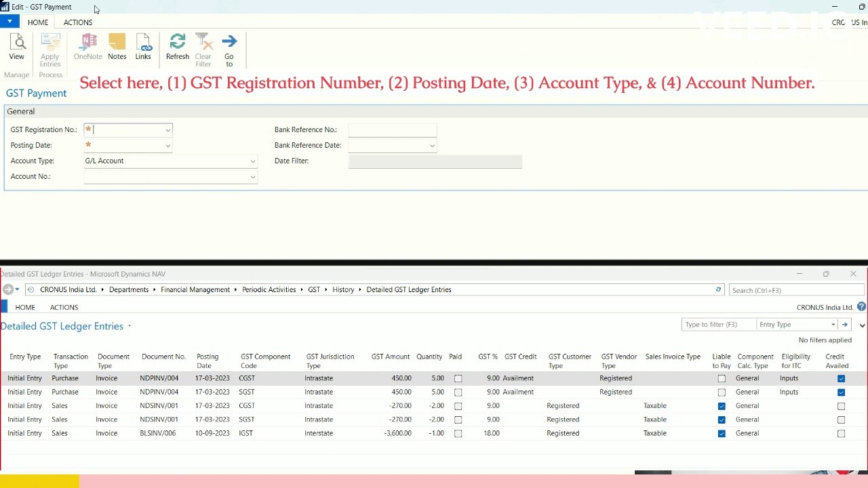Uncheck Credit Availed on the SGST purchase entry
The height and width of the screenshot is (488, 868).
[841, 392]
